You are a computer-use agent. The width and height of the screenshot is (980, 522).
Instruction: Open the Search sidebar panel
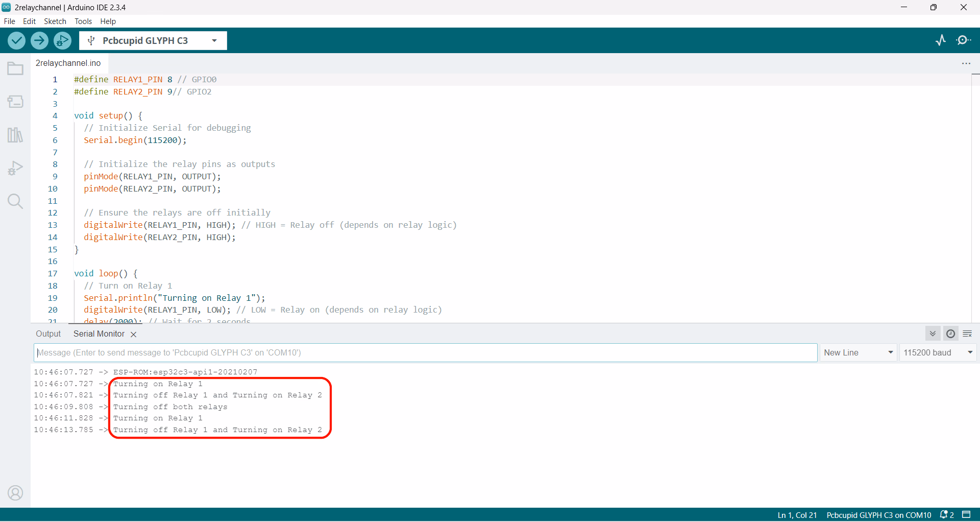(15, 201)
